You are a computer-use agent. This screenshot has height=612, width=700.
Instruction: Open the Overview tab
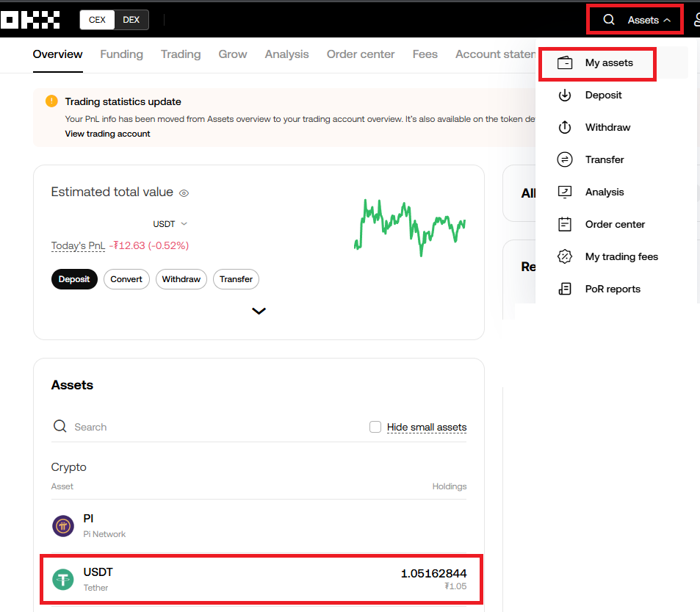(57, 54)
